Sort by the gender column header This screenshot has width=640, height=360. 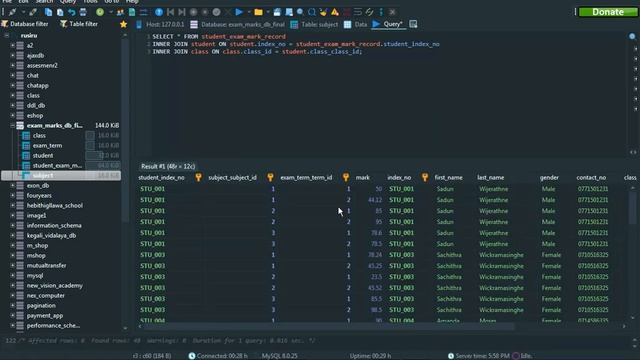click(x=549, y=178)
